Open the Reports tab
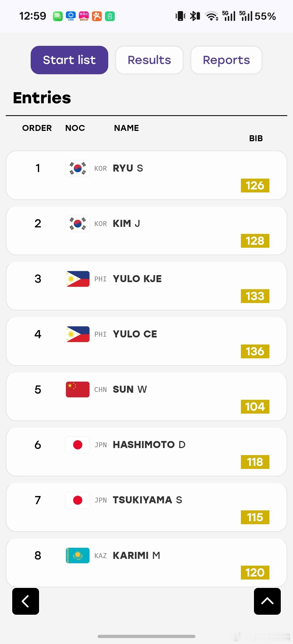The height and width of the screenshot is (644, 293). point(226,60)
